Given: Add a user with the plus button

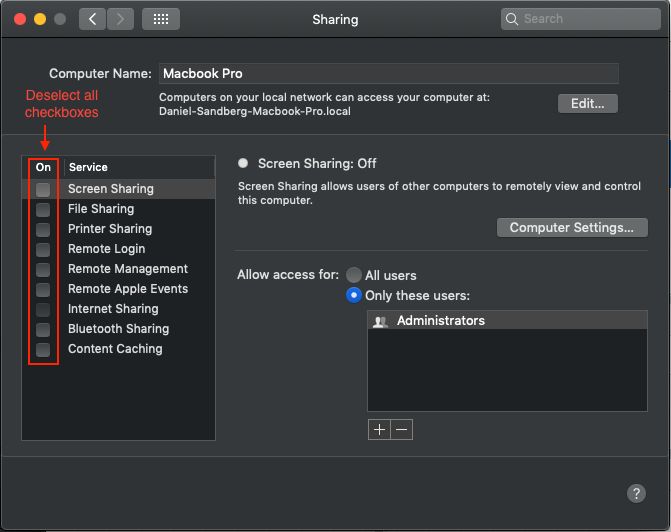Looking at the screenshot, I should (379, 429).
